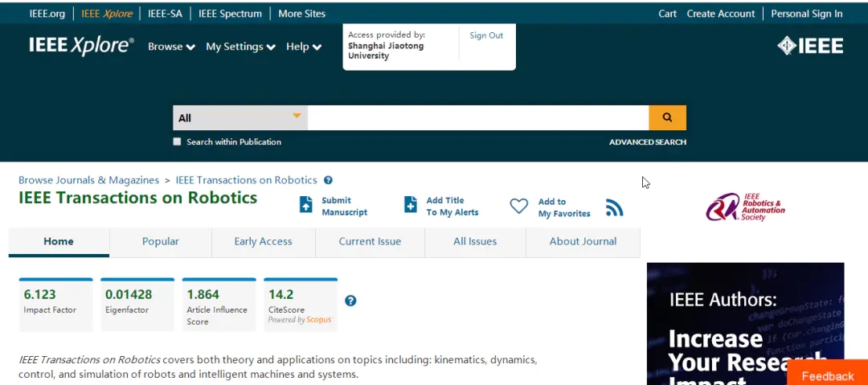The image size is (868, 385).
Task: Click IEEE Transactions on Robotics breadcrumb link
Action: (x=247, y=180)
